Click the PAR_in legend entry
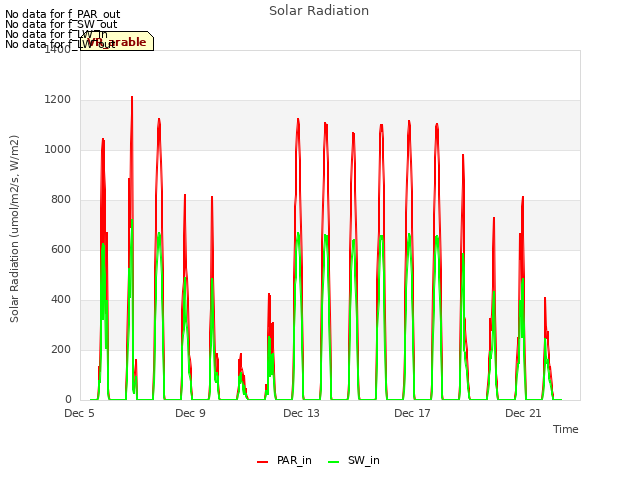 (284, 461)
